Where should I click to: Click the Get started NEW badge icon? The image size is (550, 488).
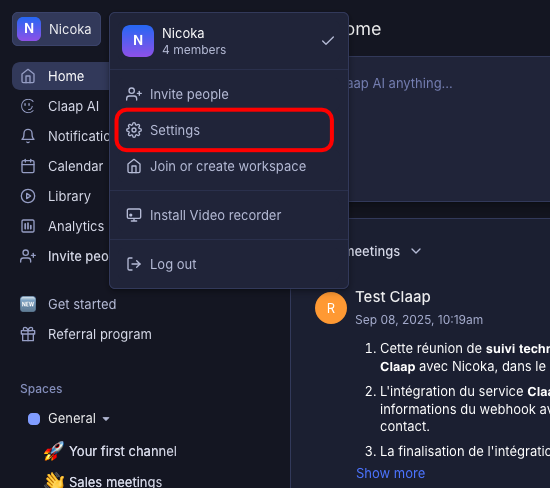coord(28,304)
